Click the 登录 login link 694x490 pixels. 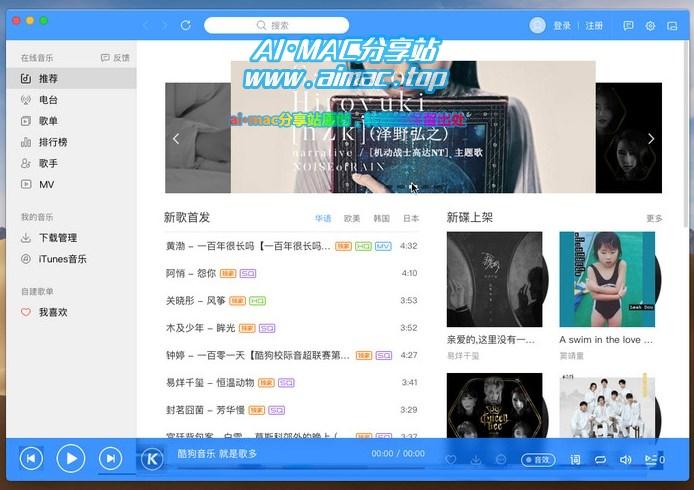tap(562, 26)
